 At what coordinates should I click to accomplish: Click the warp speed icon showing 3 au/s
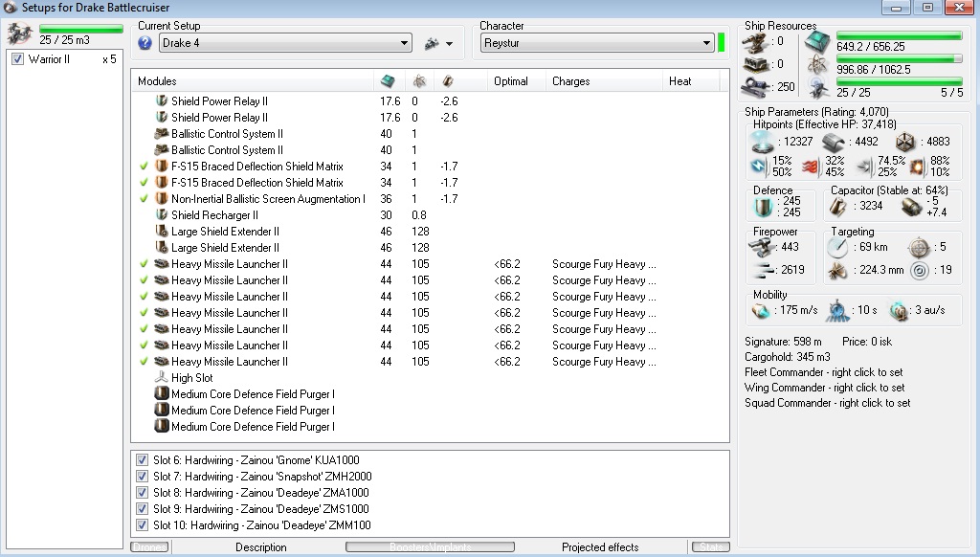tap(898, 311)
